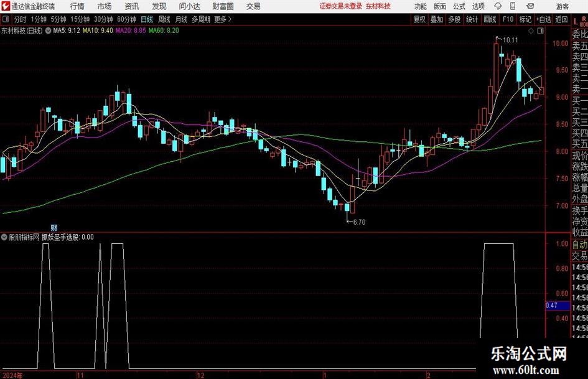Click the 统计 statistics toolbar button
This screenshot has height=379, width=588.
(x=472, y=19)
